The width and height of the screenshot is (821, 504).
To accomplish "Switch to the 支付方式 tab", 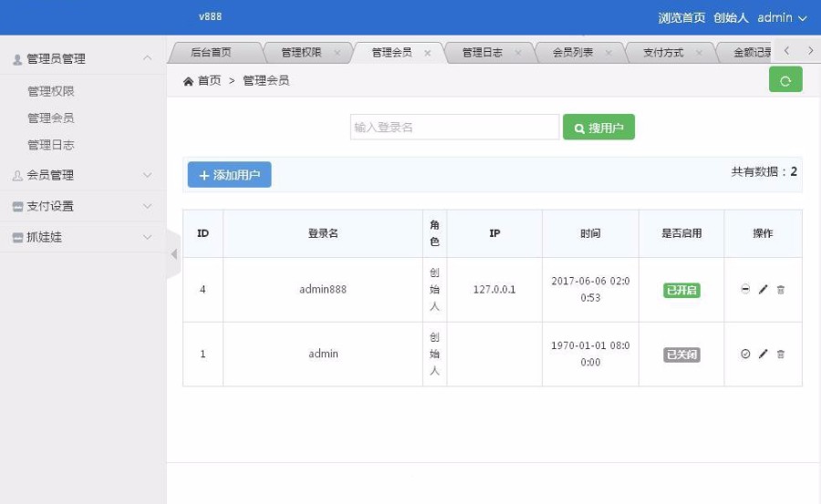I will 663,52.
